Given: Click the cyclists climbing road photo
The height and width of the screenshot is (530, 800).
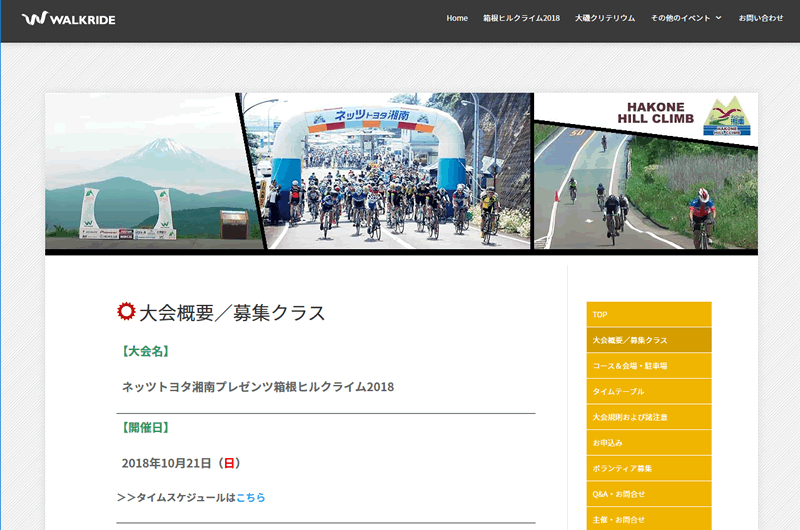Looking at the screenshot, I should tap(645, 188).
